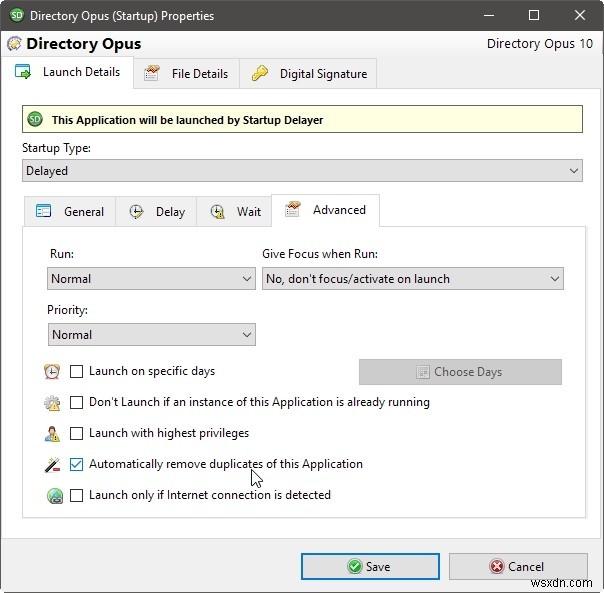Cancel the properties dialog
604x593 pixels.
pyautogui.click(x=518, y=566)
